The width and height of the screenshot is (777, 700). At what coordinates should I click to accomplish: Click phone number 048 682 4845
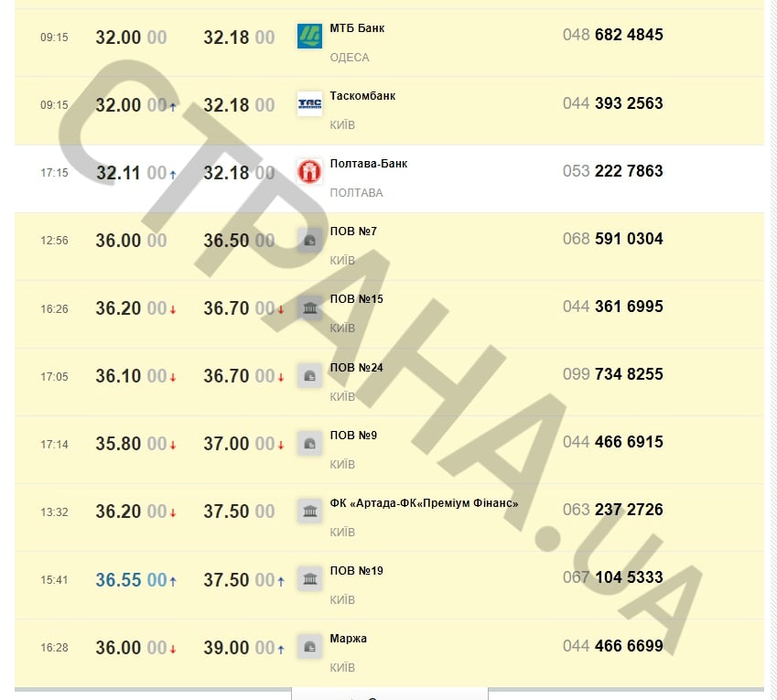click(612, 36)
